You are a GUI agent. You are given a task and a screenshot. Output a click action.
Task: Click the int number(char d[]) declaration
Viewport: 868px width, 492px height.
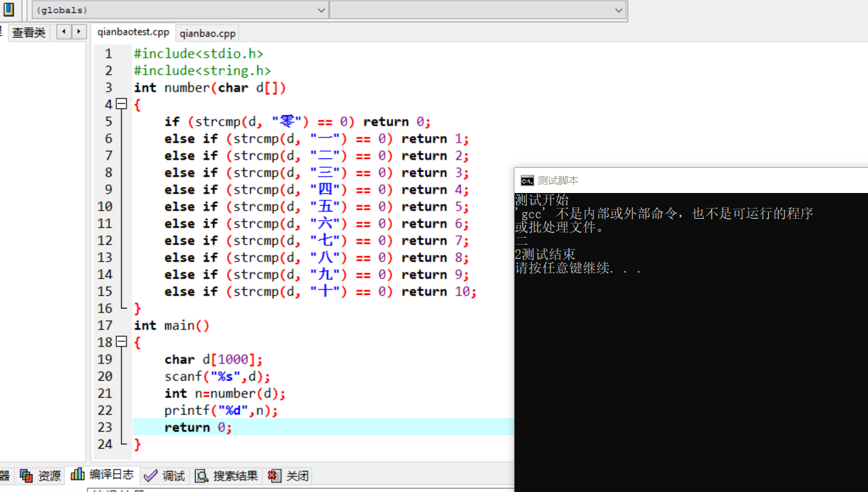(210, 88)
